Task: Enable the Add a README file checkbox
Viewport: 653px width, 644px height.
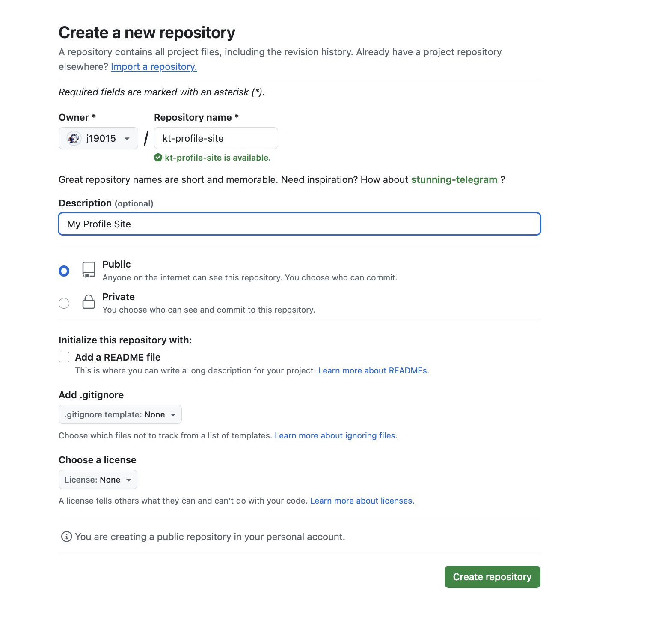Action: tap(64, 357)
